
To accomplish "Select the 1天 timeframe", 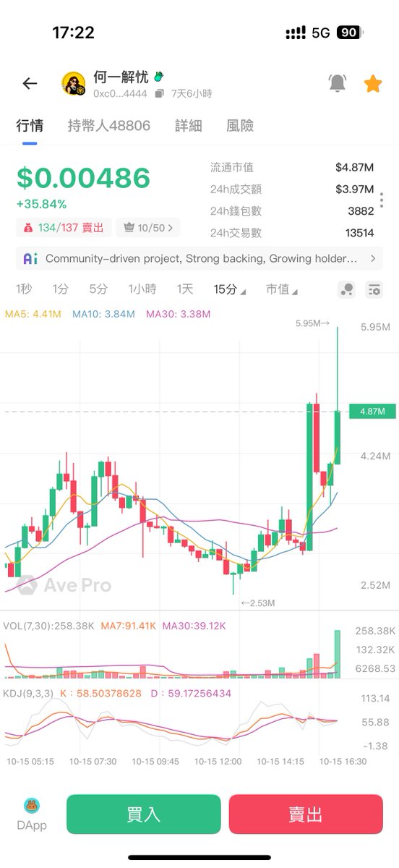I will [x=185, y=289].
